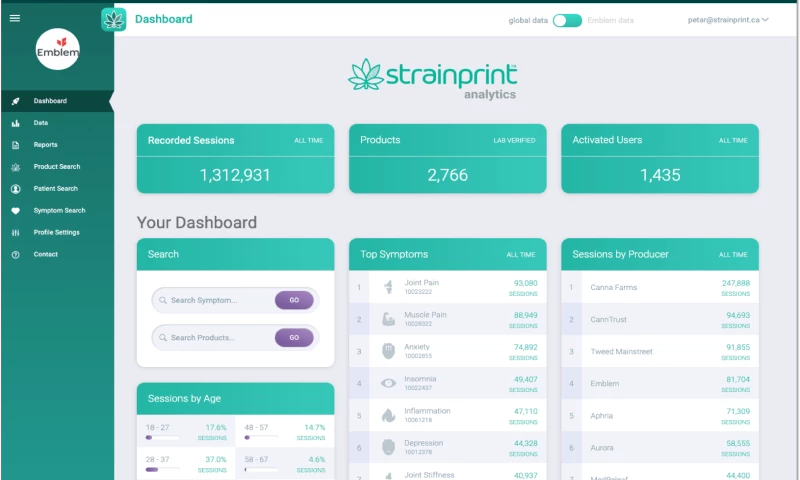The width and height of the screenshot is (800, 480).
Task: Select the Muscle Pain symptom row
Action: [447, 319]
